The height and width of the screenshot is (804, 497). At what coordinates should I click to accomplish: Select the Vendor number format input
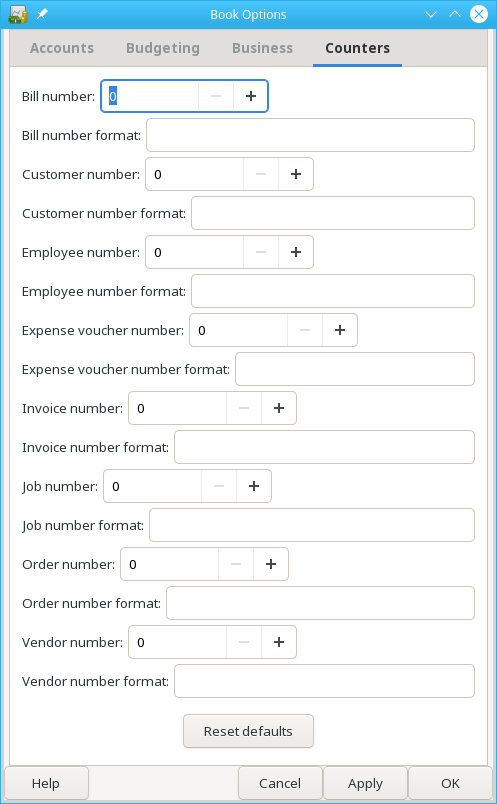point(324,681)
